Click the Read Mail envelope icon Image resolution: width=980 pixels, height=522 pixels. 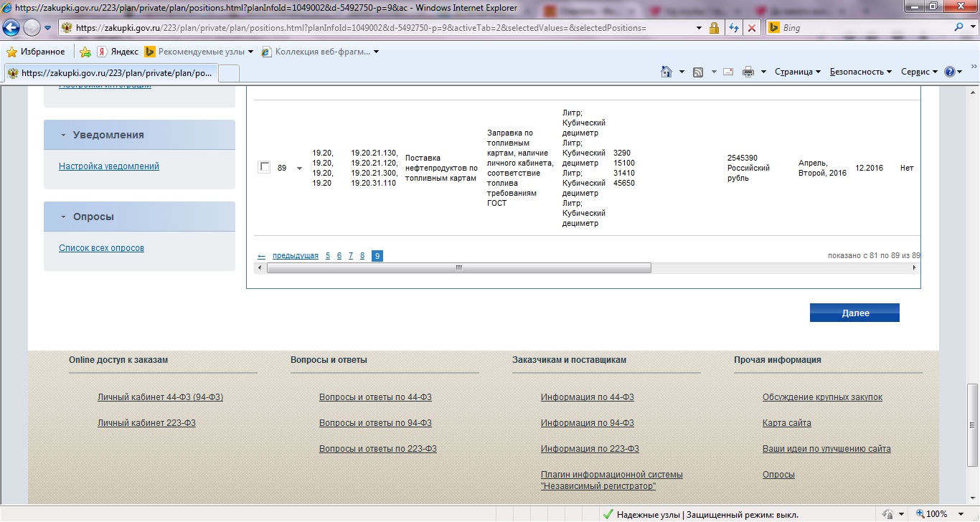pos(728,72)
